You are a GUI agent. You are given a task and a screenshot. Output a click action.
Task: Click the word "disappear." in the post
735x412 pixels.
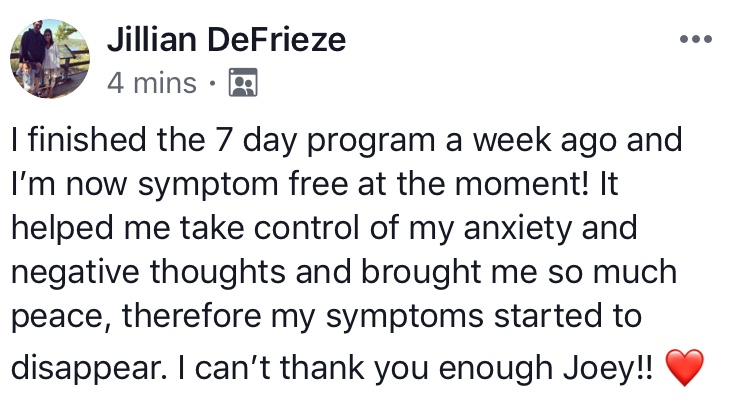click(x=89, y=368)
